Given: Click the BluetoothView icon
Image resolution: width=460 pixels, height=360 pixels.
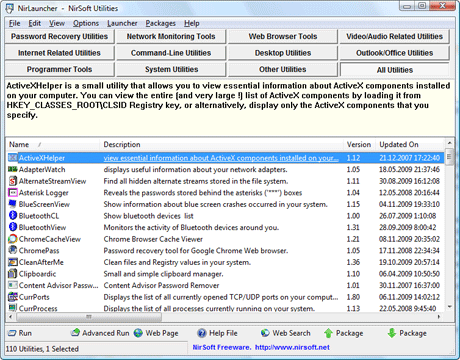Looking at the screenshot, I should click(13, 227).
